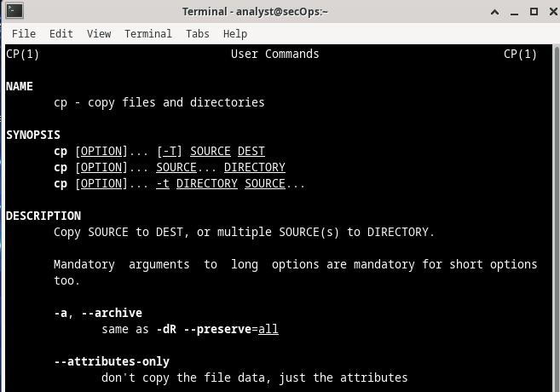560x392 pixels.
Task: Click the 'cp - copy files and directories' line
Action: [159, 103]
